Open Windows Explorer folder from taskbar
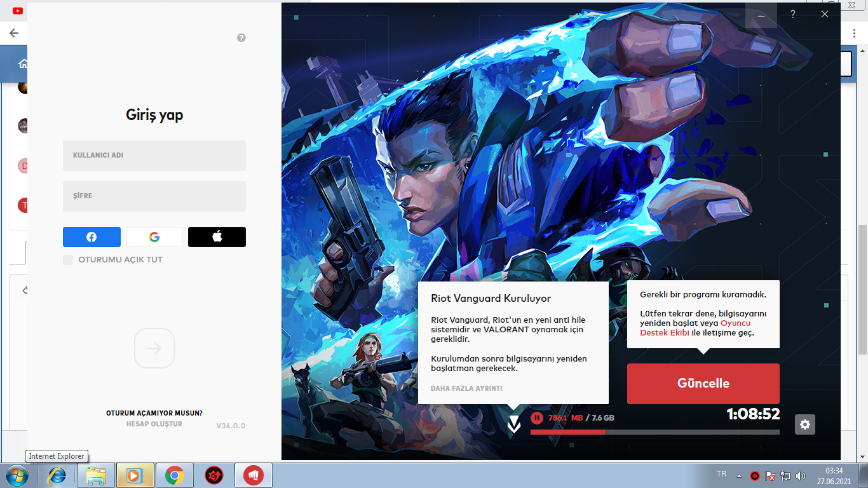This screenshot has height=488, width=868. pos(96,475)
